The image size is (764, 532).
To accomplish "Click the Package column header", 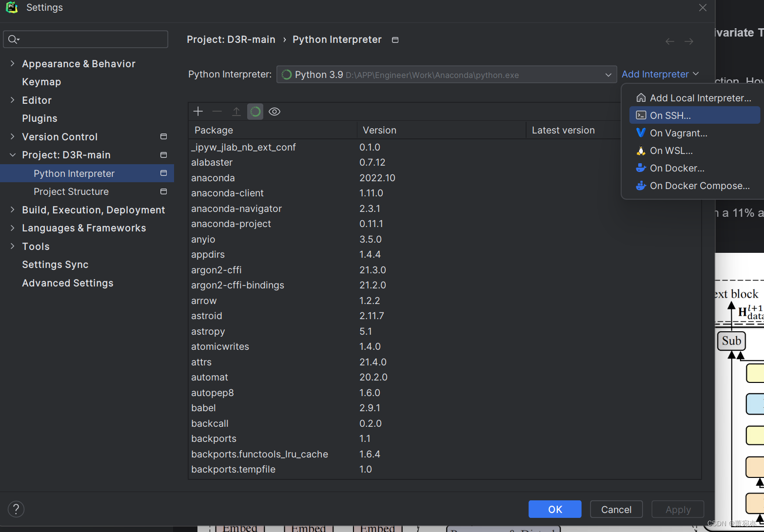I will 273,130.
